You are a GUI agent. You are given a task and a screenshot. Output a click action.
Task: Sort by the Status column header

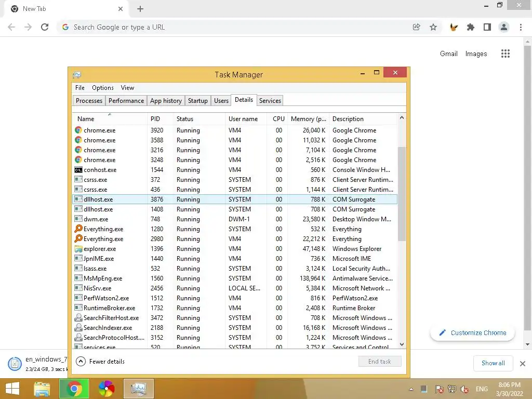point(199,119)
